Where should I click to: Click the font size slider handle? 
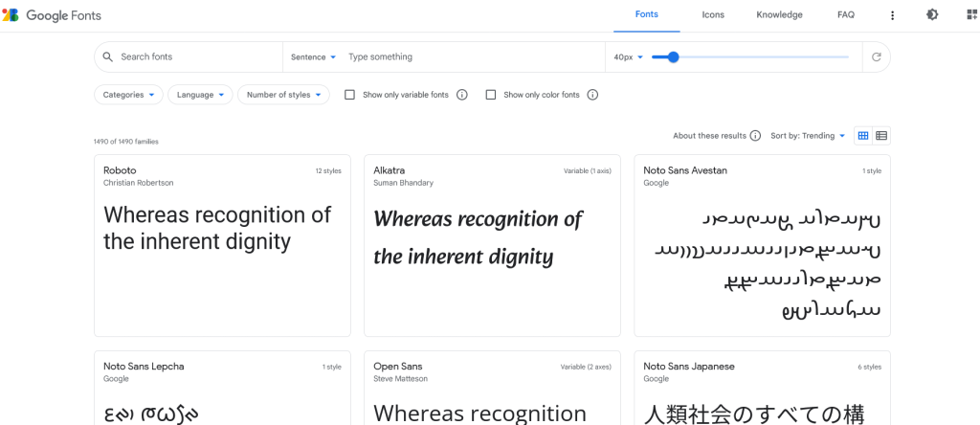pyautogui.click(x=674, y=57)
